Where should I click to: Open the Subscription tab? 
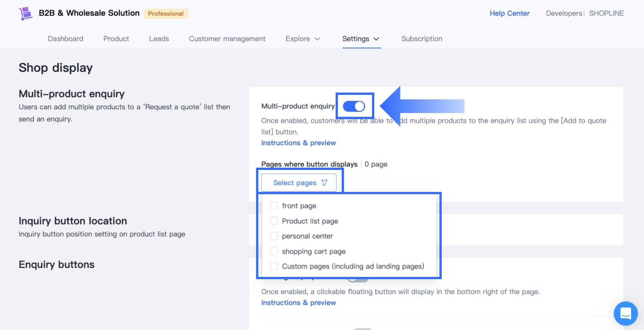tap(422, 39)
